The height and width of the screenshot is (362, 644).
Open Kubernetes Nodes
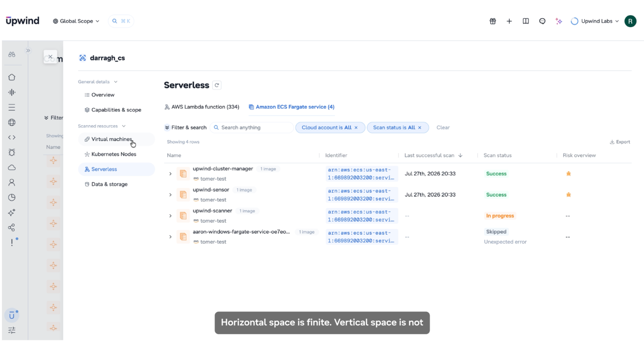116,154
